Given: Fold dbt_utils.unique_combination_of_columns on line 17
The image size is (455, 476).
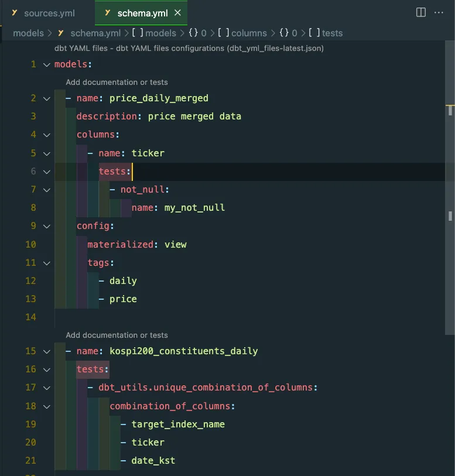Looking at the screenshot, I should [x=46, y=388].
